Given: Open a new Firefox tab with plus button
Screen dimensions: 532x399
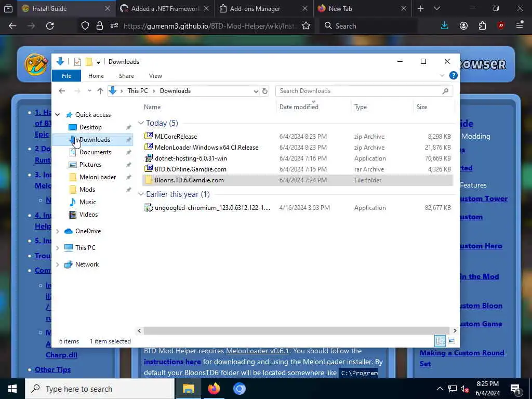Looking at the screenshot, I should point(420,8).
